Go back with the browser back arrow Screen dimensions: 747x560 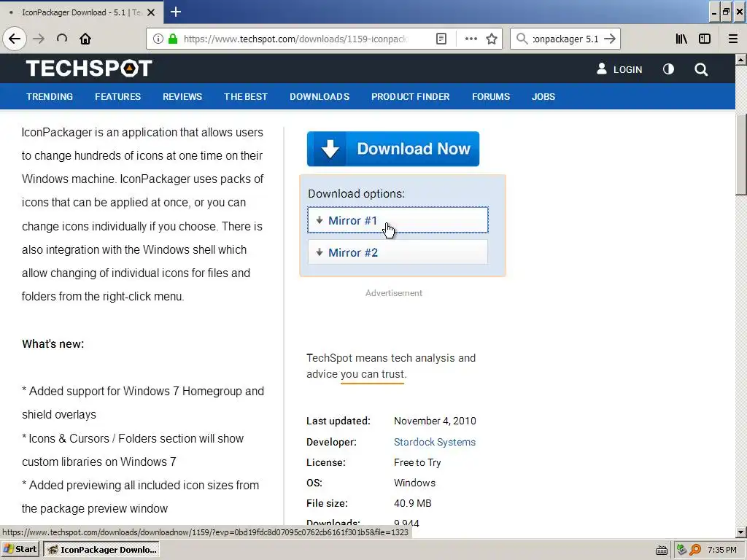coord(15,39)
